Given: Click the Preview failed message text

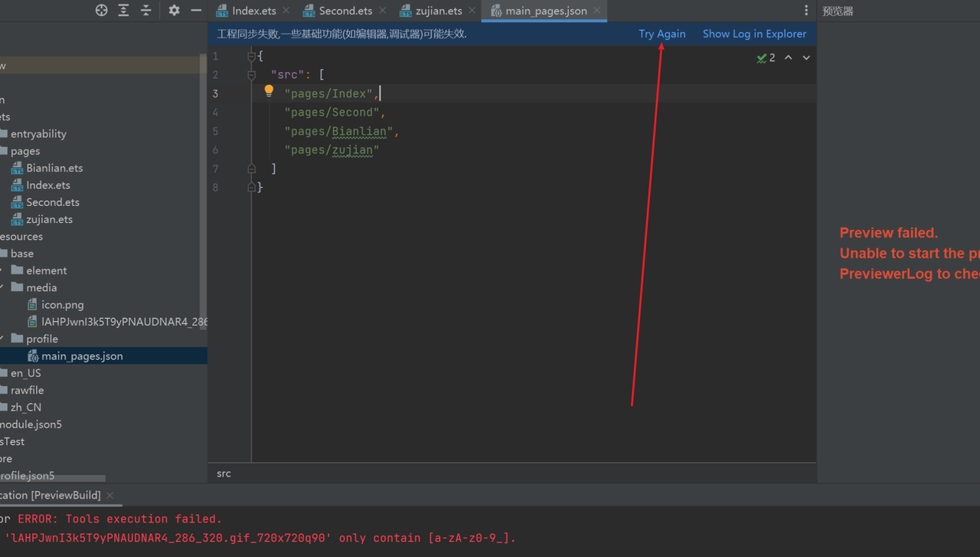Looking at the screenshot, I should [x=888, y=233].
